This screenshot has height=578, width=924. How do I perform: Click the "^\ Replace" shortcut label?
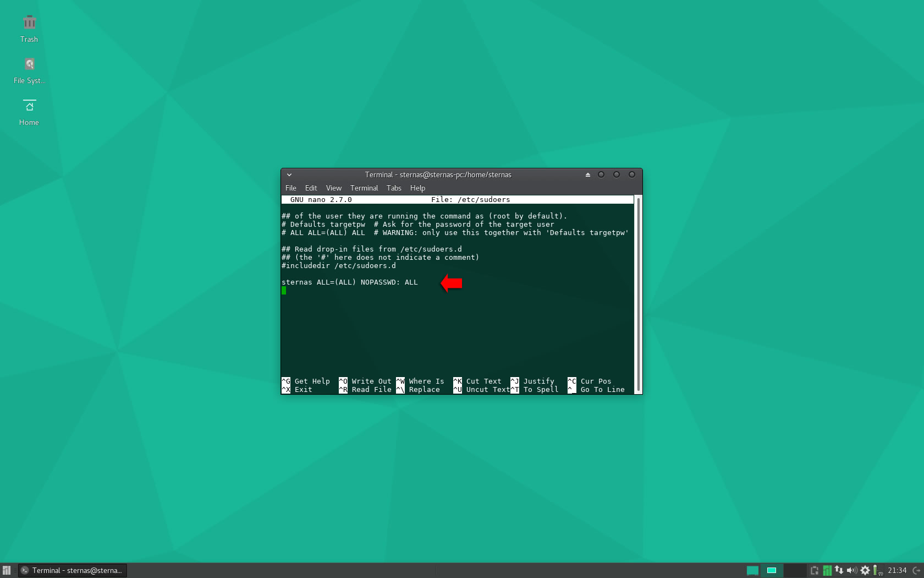(x=418, y=390)
